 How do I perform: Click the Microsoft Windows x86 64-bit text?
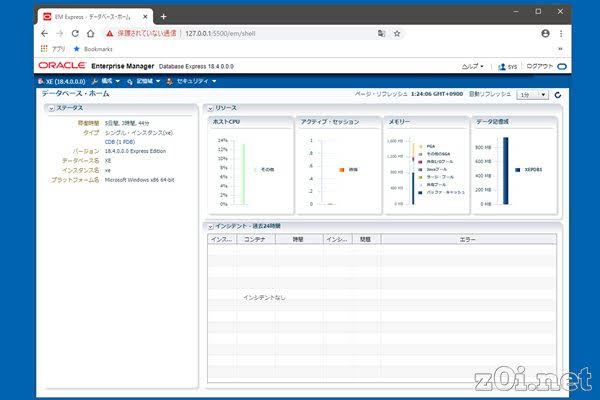pyautogui.click(x=140, y=180)
